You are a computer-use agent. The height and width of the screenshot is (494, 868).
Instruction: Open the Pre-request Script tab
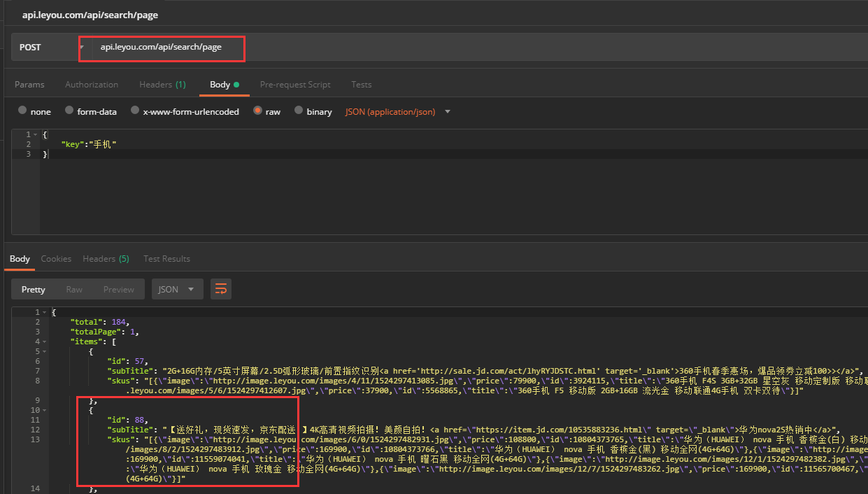tap(295, 85)
